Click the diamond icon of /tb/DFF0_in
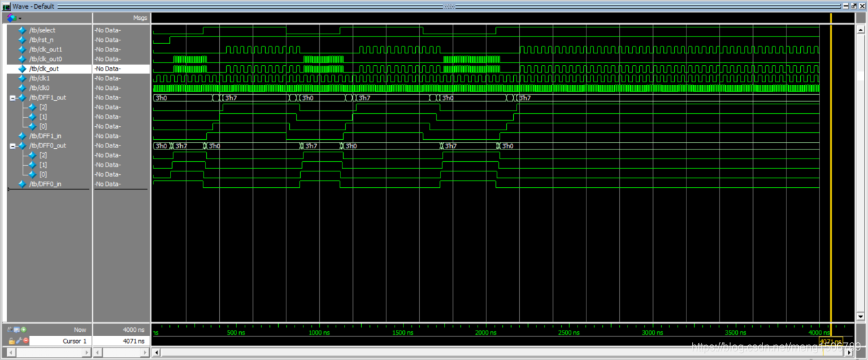868x360 pixels. [x=22, y=184]
